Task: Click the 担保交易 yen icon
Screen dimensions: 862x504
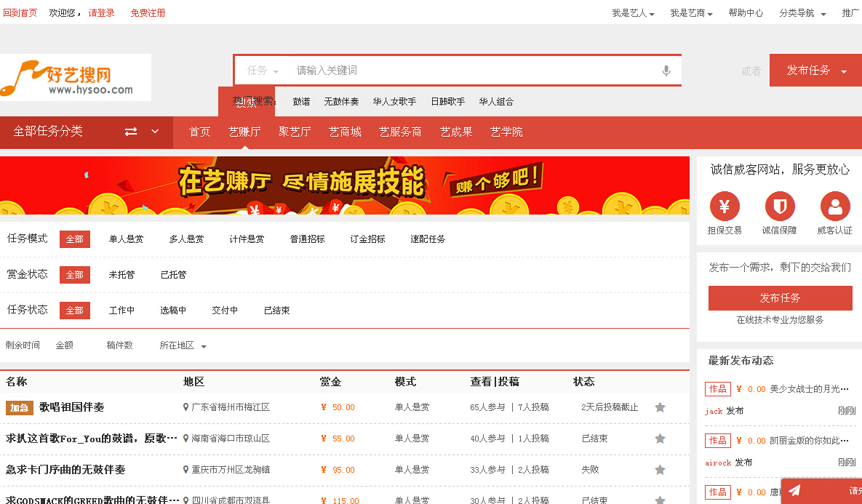Action: (x=725, y=207)
